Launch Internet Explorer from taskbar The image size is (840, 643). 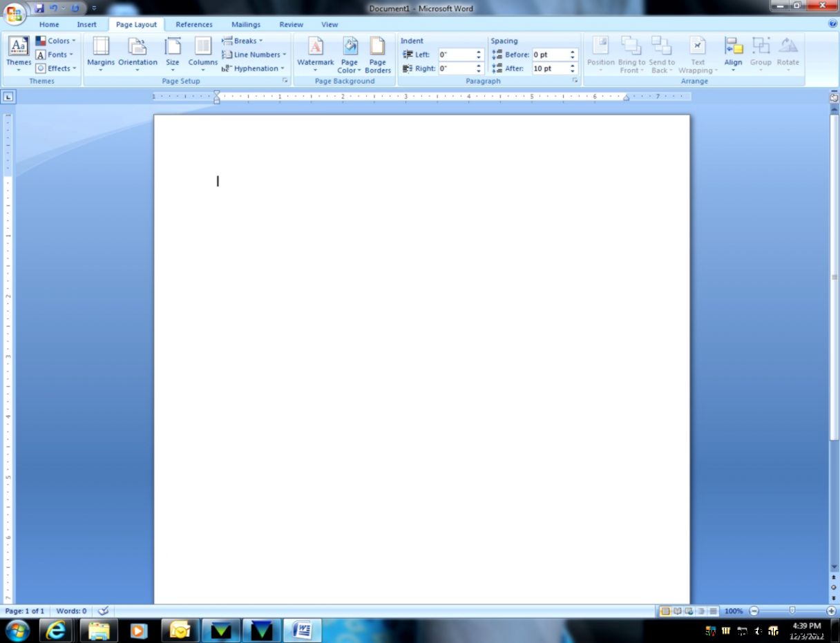[x=56, y=630]
